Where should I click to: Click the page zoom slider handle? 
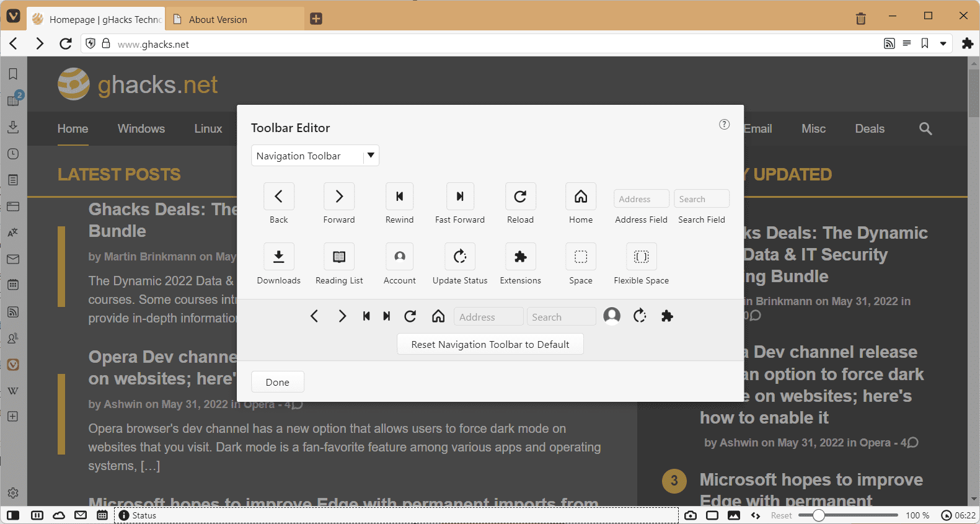pos(818,515)
